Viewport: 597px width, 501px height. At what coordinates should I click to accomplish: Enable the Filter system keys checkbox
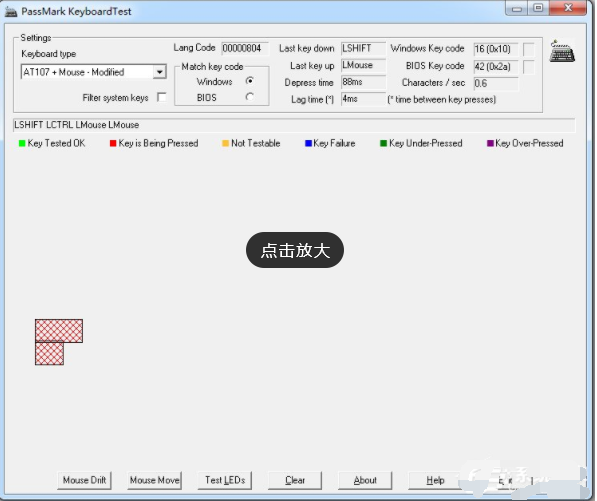pos(162,97)
